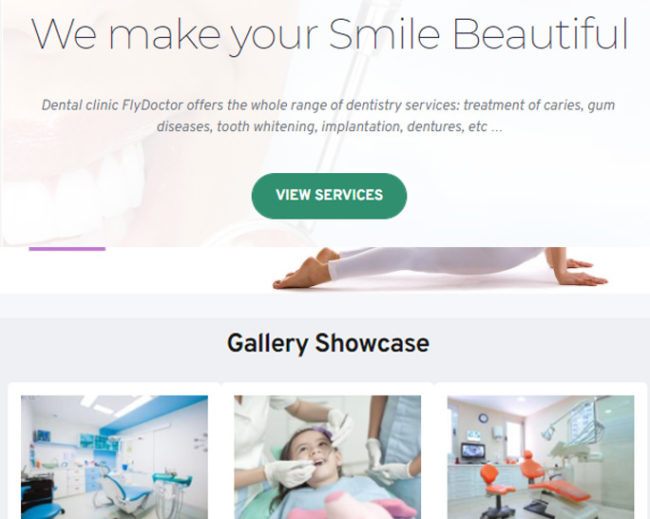
Task: Click the bare feet in the yoga image
Action: 305,269
